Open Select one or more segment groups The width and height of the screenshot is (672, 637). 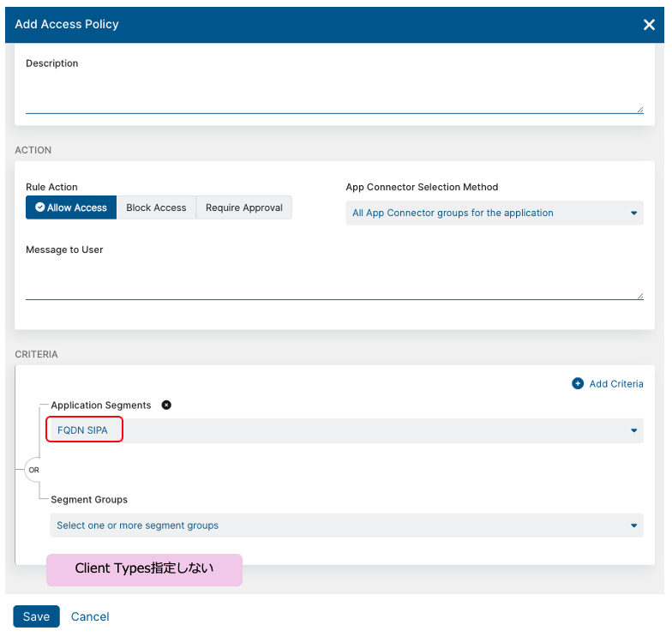point(346,526)
